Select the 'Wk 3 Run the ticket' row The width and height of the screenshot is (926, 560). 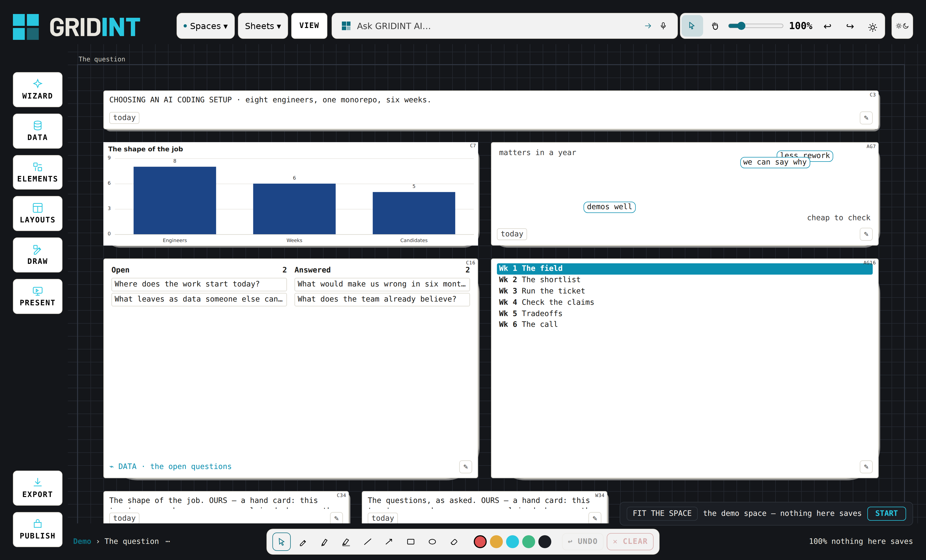point(684,291)
